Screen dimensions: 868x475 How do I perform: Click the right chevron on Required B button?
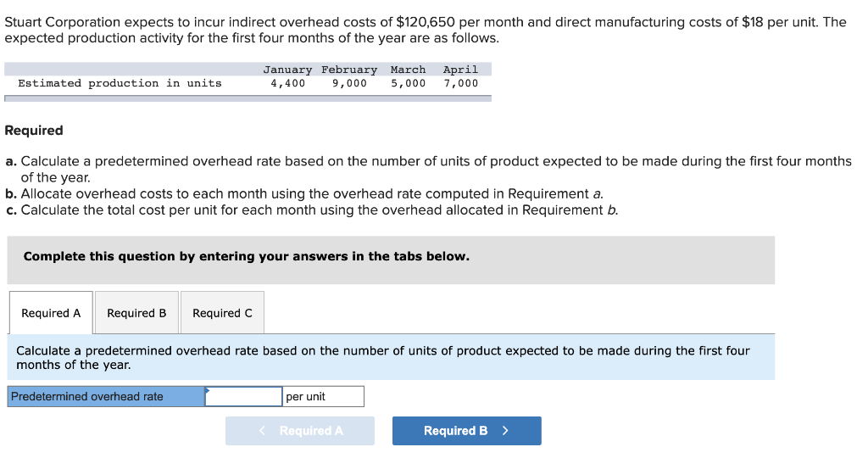point(505,431)
